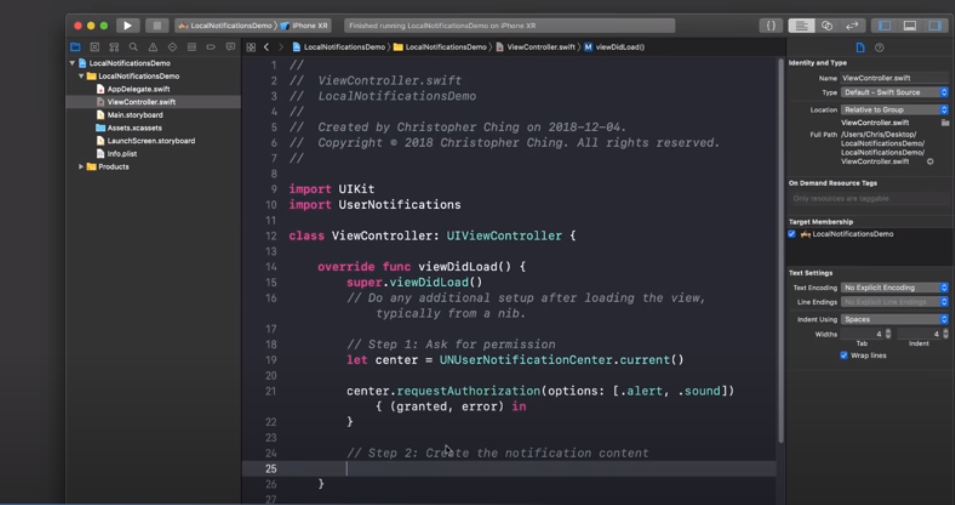Open the Library braces button

(770, 26)
